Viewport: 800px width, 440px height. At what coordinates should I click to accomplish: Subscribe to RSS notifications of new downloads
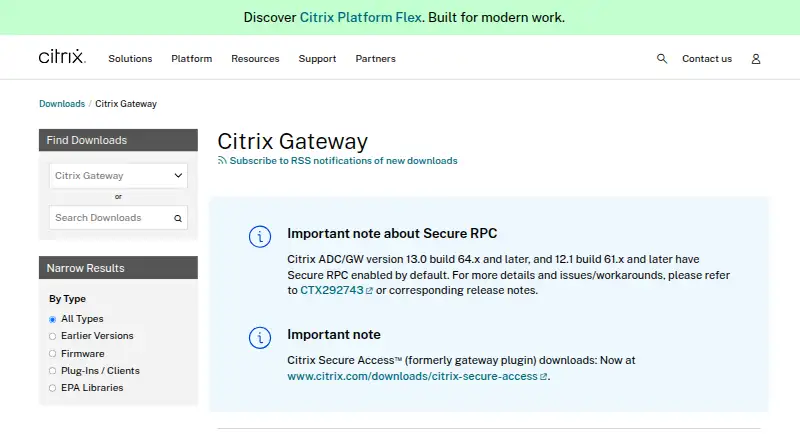point(343,161)
